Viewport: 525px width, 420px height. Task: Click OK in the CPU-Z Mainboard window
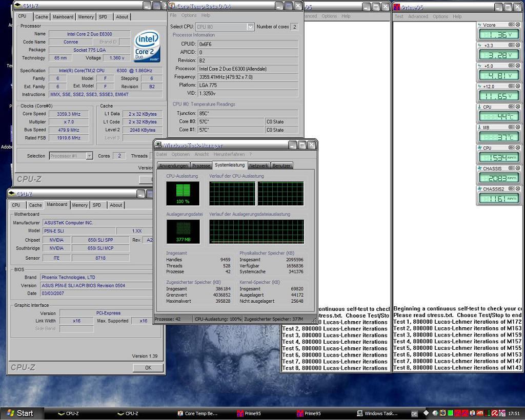[148, 368]
